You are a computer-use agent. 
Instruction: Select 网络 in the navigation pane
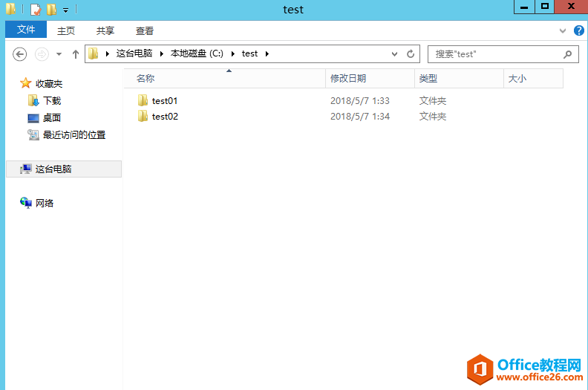tap(45, 204)
